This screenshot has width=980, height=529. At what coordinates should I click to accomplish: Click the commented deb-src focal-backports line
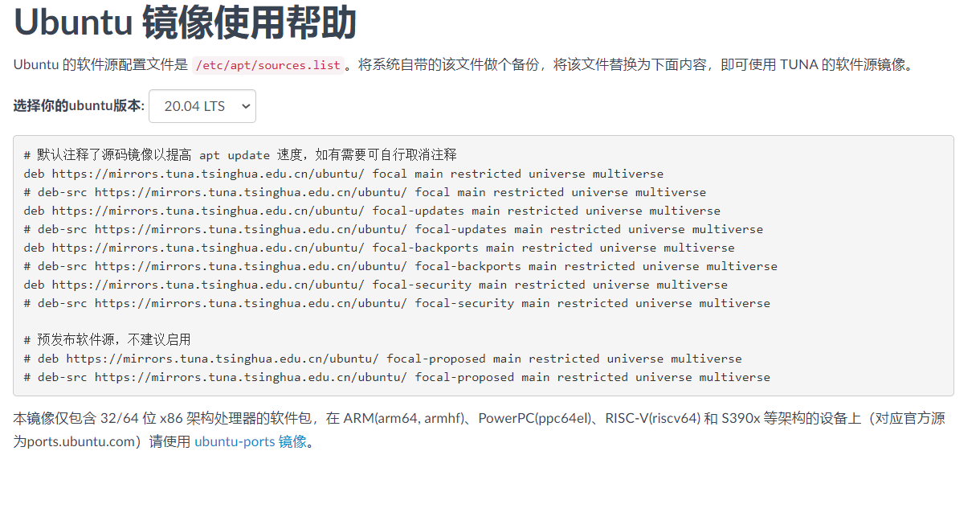tap(401, 266)
